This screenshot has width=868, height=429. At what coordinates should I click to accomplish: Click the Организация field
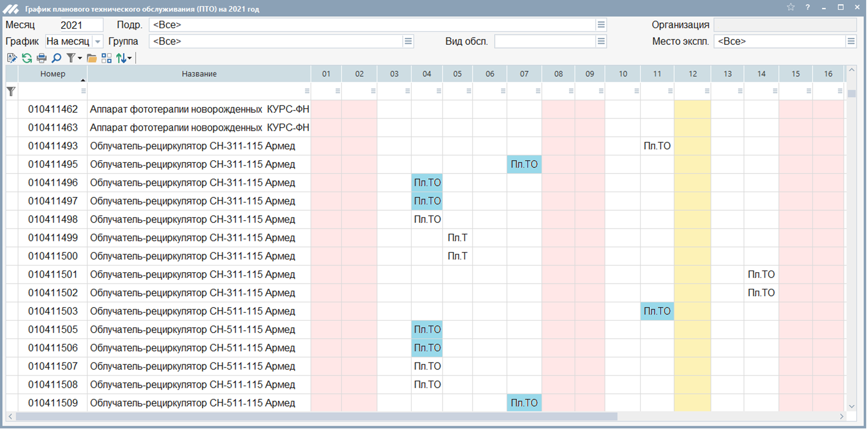click(785, 25)
